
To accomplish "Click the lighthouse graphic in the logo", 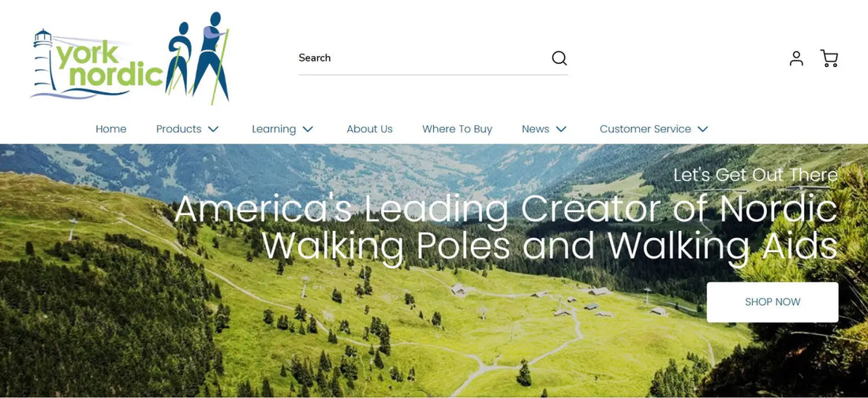I will (x=43, y=62).
